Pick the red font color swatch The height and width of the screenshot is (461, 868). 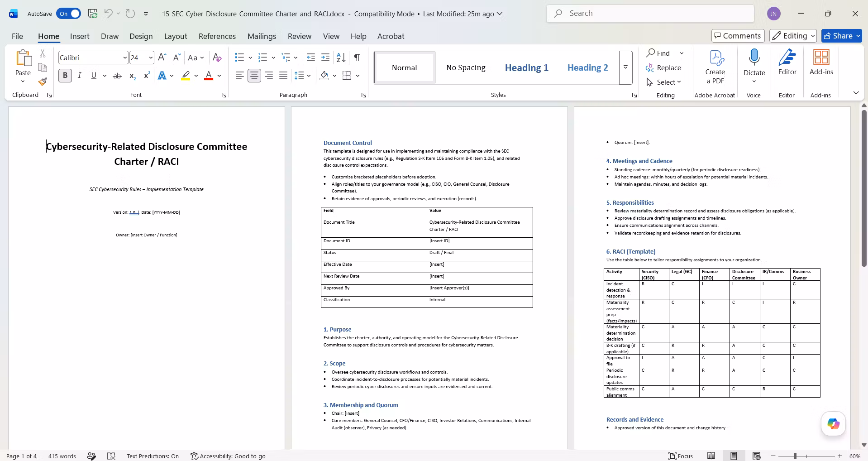click(209, 76)
